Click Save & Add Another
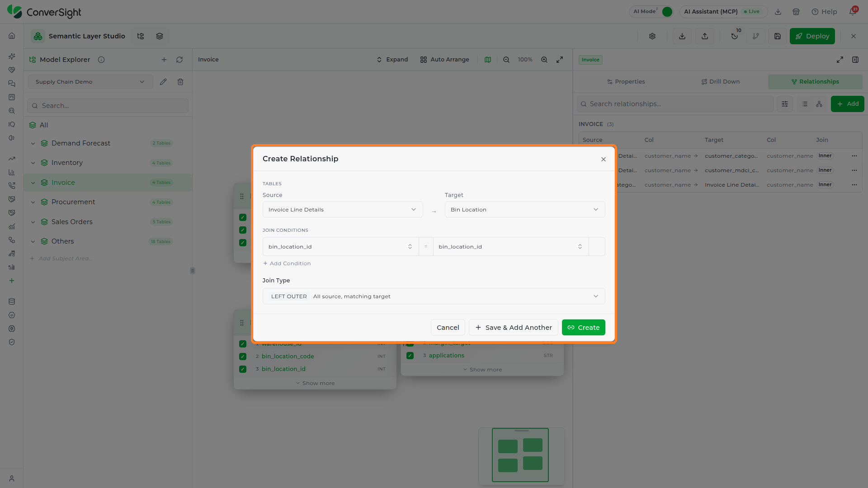Image resolution: width=868 pixels, height=488 pixels. (513, 328)
